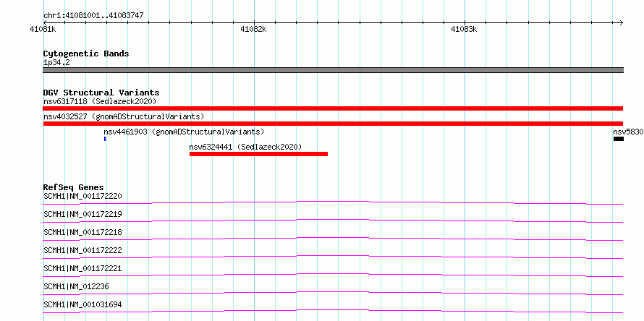Click the DGV Structural Variants track title

101,93
